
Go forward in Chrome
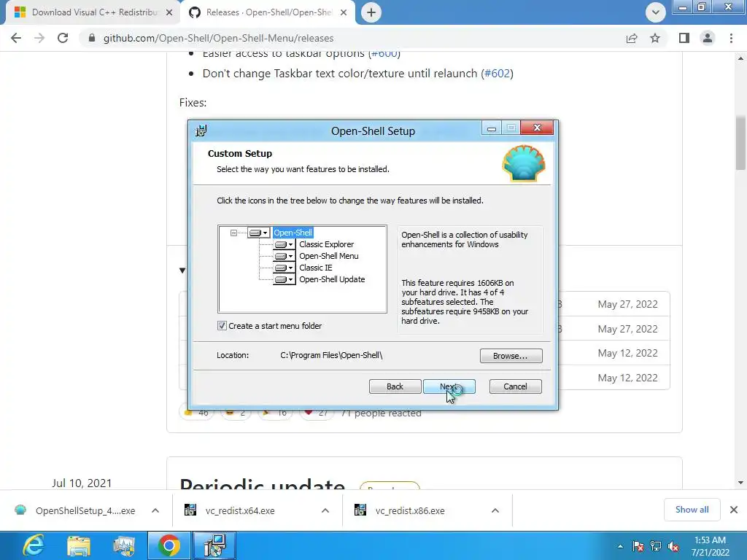(x=39, y=38)
